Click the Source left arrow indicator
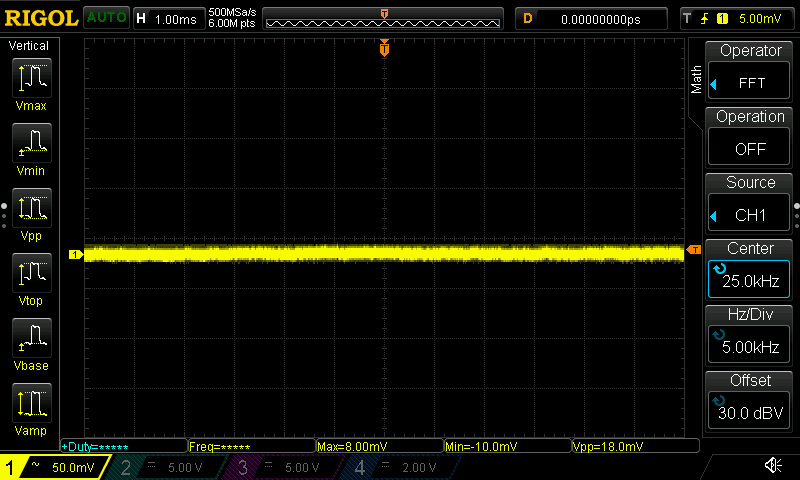 click(714, 216)
